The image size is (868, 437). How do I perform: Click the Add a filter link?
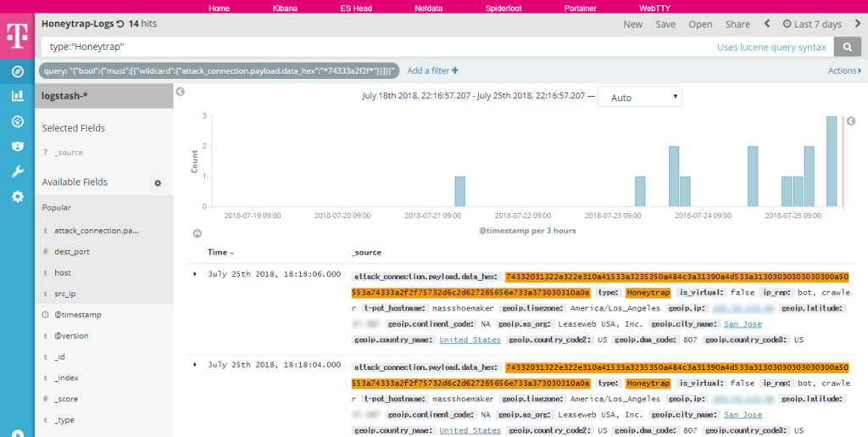432,70
